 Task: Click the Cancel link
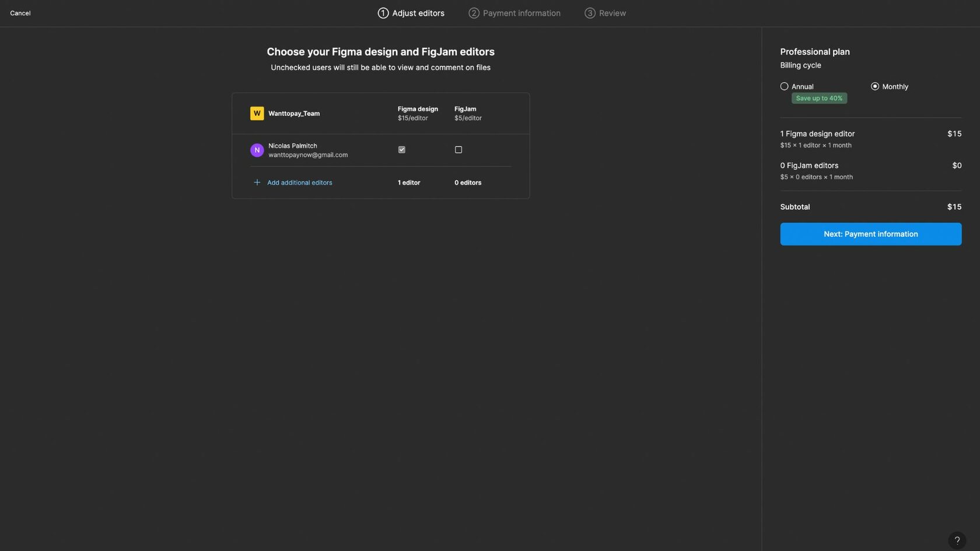(x=20, y=13)
